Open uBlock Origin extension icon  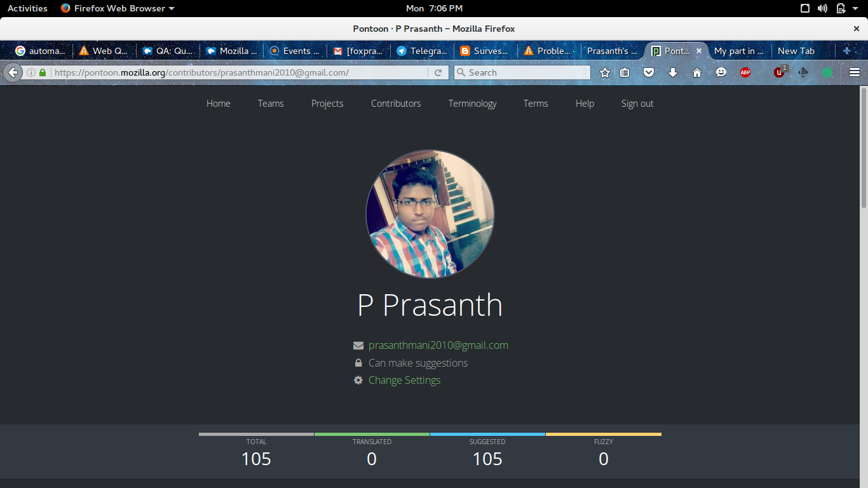[x=780, y=72]
